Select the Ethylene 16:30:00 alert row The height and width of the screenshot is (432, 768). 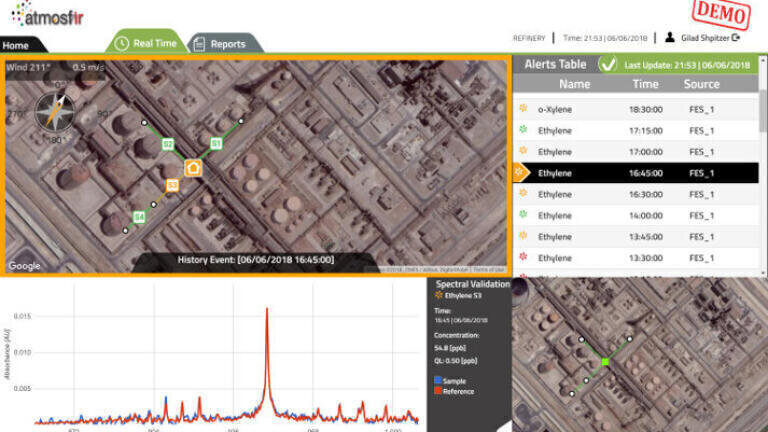(x=635, y=194)
